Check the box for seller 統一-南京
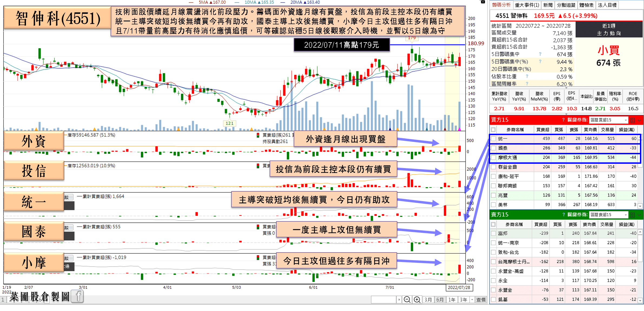 494,243
